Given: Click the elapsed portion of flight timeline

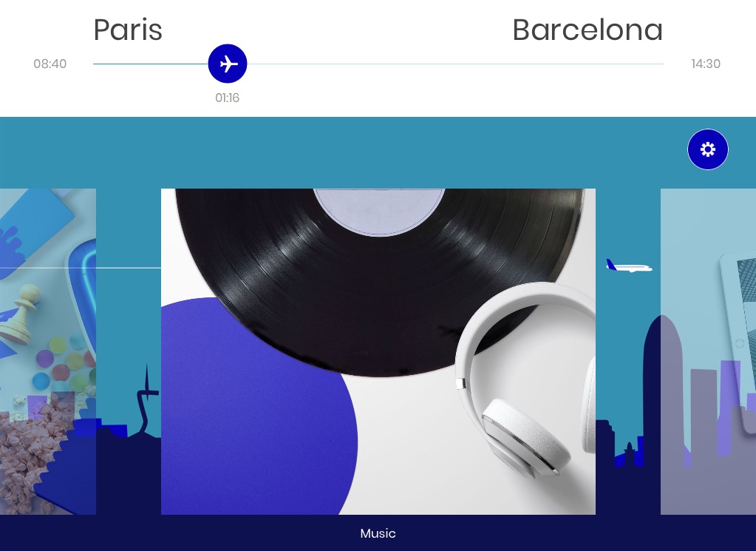Looking at the screenshot, I should [x=151, y=64].
